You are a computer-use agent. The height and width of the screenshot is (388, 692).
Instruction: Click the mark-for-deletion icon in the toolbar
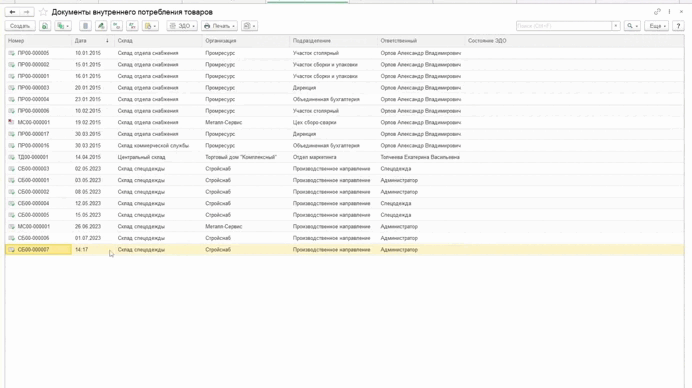[86, 26]
